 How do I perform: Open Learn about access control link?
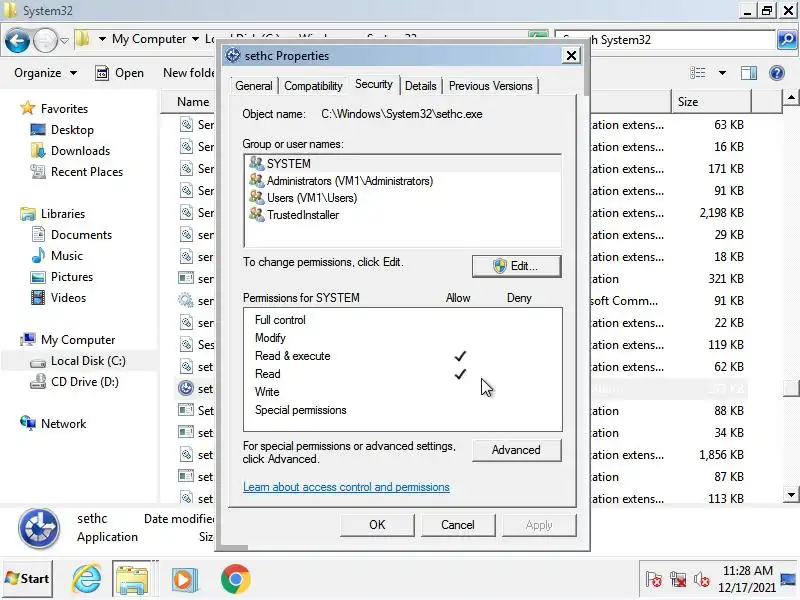[346, 487]
